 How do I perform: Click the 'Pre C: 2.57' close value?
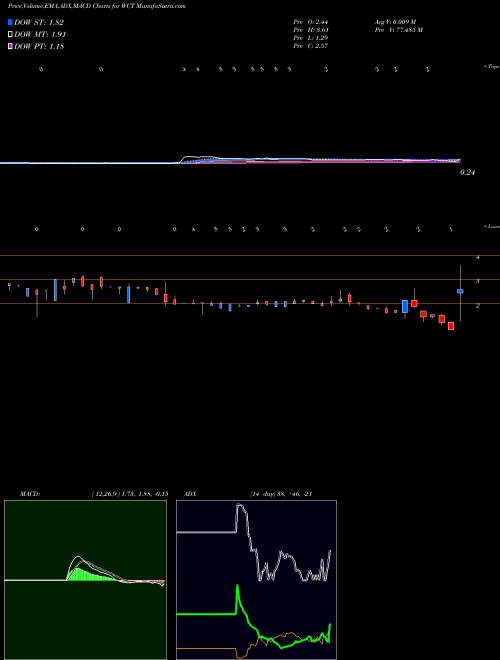[311, 46]
